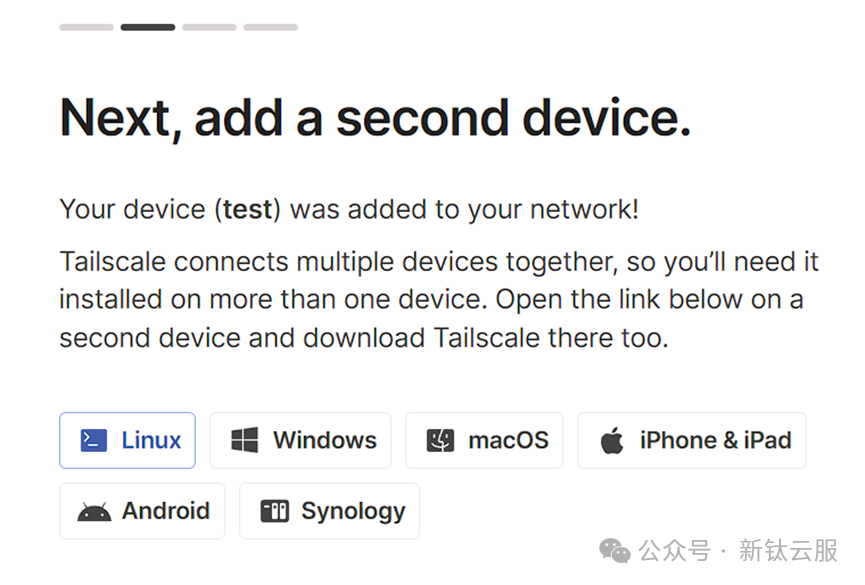Pick the macOS label text
Viewport: 865px width, 585px height.
[x=509, y=440]
